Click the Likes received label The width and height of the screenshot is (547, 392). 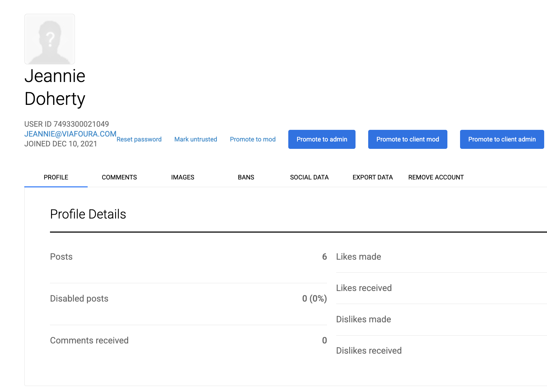(364, 288)
